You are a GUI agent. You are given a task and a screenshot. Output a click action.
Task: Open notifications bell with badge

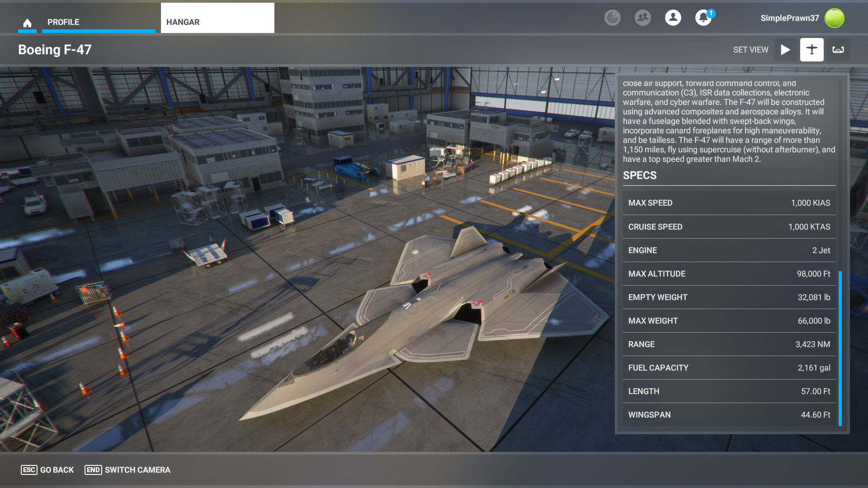703,18
